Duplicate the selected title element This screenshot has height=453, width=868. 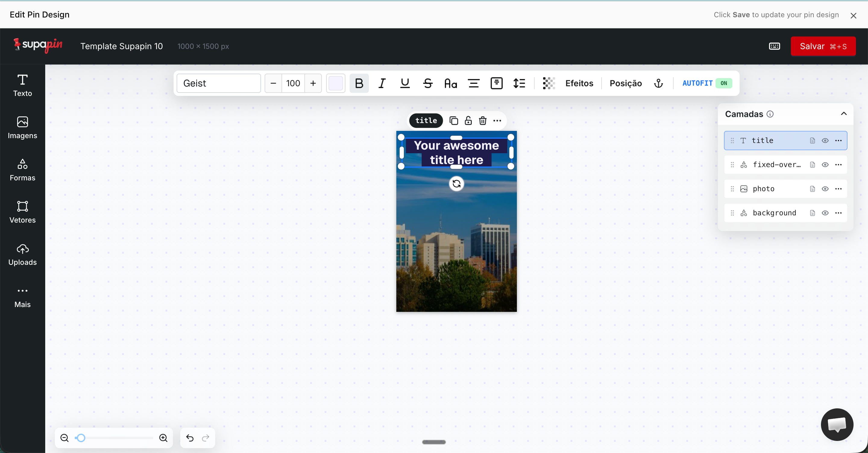pyautogui.click(x=454, y=121)
